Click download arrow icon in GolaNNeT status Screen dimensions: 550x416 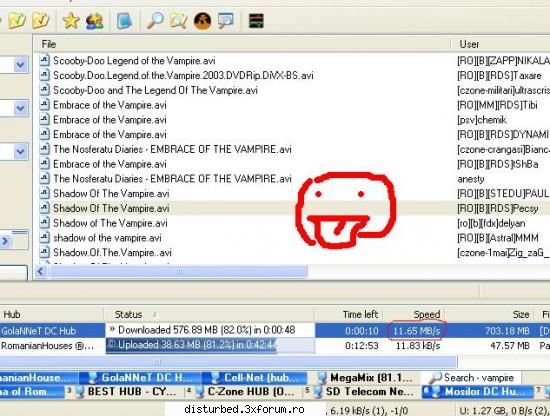point(112,330)
